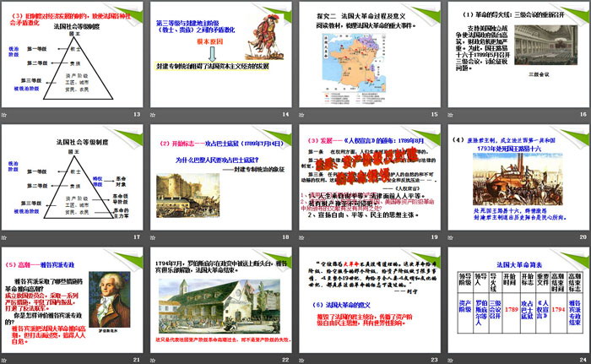Click the animation star icon under slide 18

[x=153, y=237]
